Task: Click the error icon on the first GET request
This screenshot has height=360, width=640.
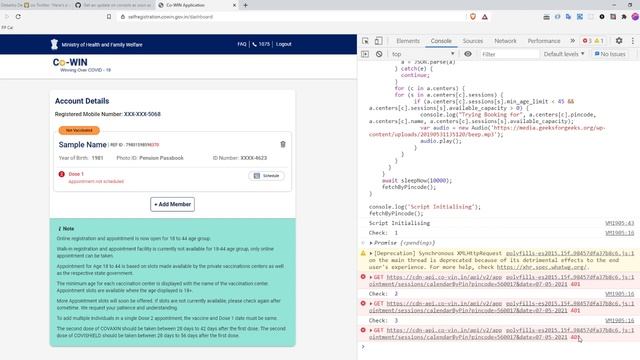Action: pos(363,277)
